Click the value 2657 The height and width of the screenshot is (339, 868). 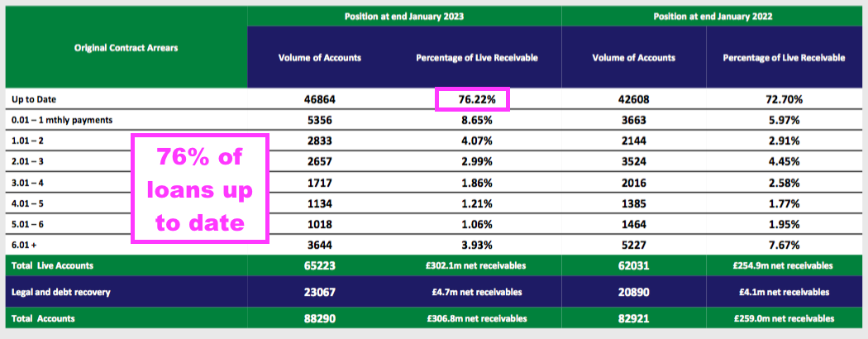click(320, 162)
